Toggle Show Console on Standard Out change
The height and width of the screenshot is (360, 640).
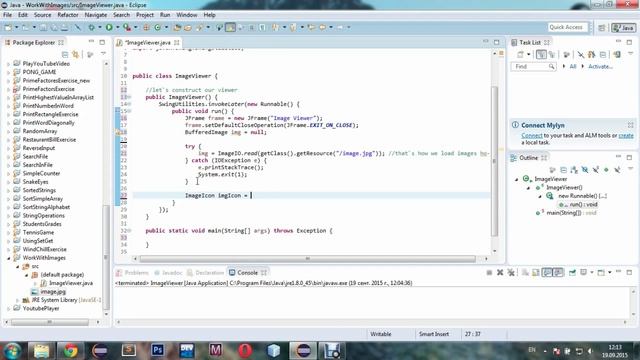(x=547, y=273)
